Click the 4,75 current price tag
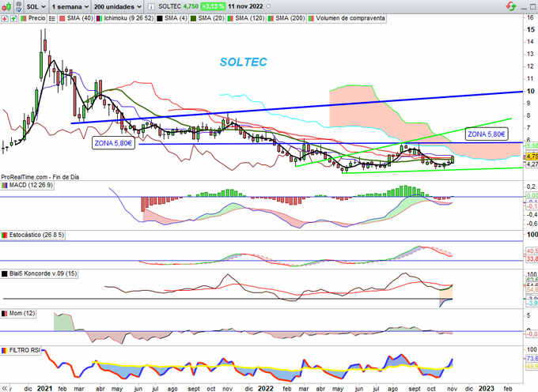Screen dimensions: 538x392 [532, 156]
